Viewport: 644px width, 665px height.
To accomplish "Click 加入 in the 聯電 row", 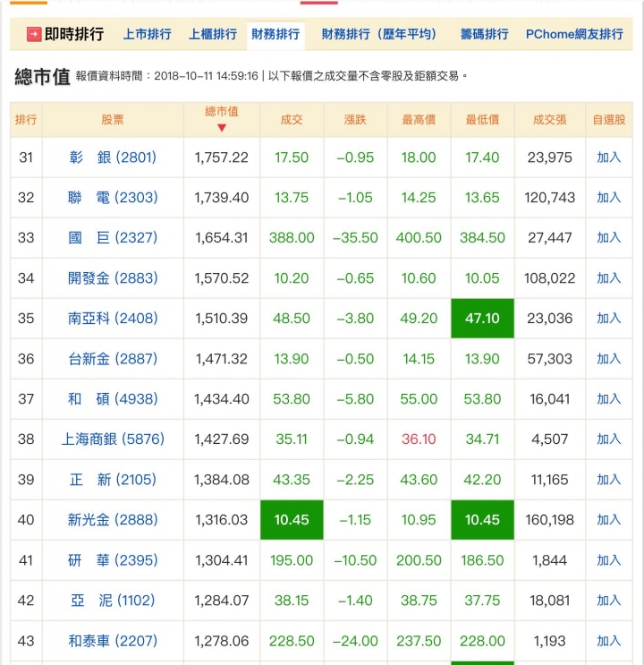I will coord(609,197).
